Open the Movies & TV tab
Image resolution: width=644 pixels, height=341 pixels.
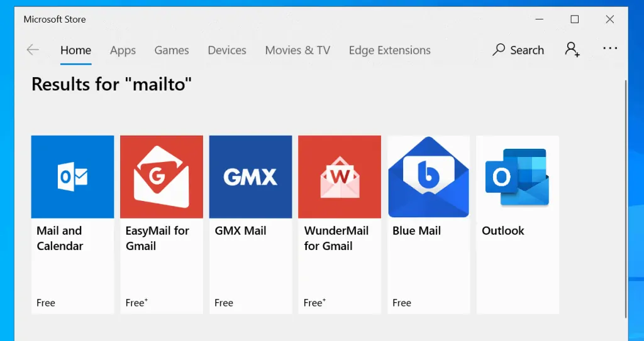(297, 50)
